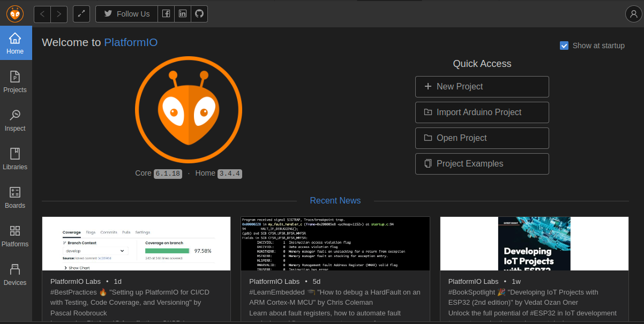Click the Project Examples button

coord(482,164)
